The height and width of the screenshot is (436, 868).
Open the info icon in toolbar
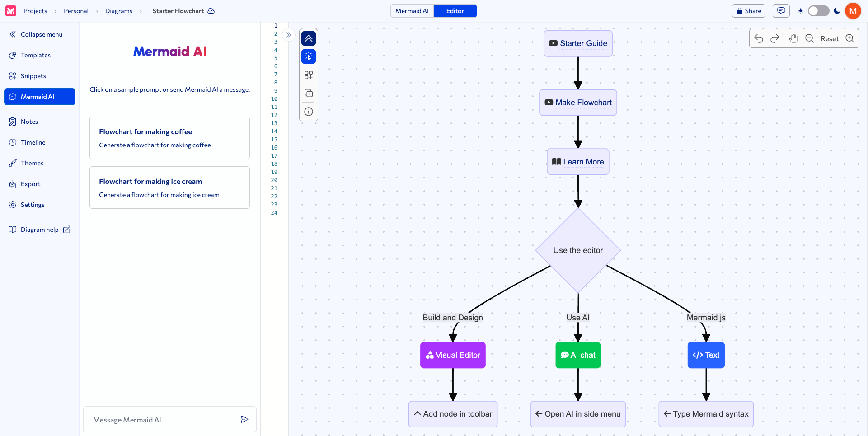pos(309,112)
